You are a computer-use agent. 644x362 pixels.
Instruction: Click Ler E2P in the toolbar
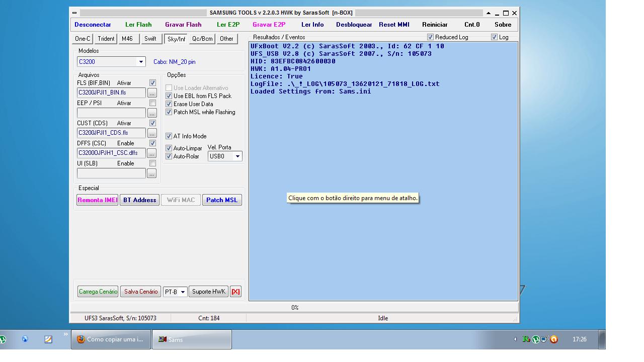pyautogui.click(x=228, y=25)
